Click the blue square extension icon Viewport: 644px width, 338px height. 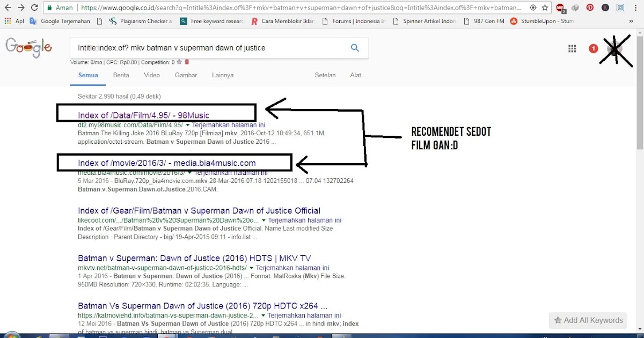pos(620,8)
